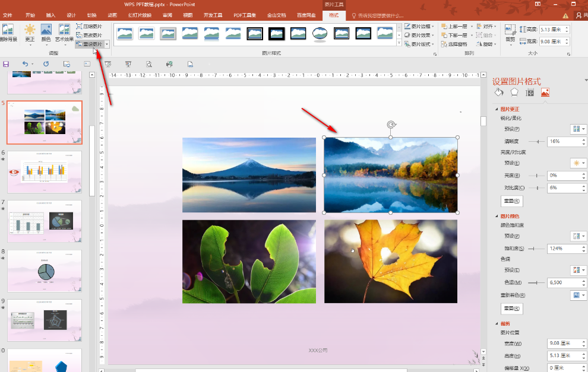Expand the picture styles gallery more arrow
This screenshot has width=588, height=372.
399,43
